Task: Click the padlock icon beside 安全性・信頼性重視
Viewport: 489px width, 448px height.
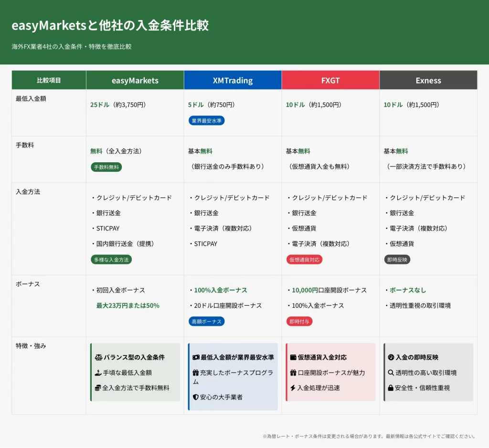Action: [391, 388]
